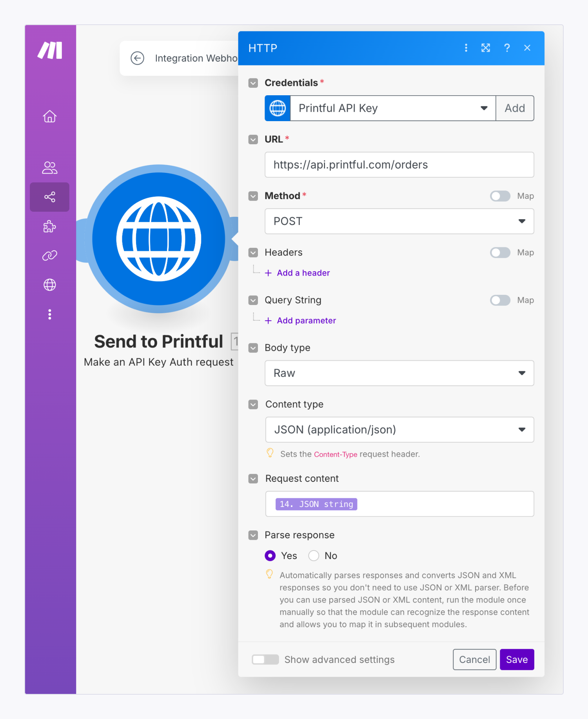The height and width of the screenshot is (719, 588).
Task: Enable Show advanced settings switch
Action: 265,659
